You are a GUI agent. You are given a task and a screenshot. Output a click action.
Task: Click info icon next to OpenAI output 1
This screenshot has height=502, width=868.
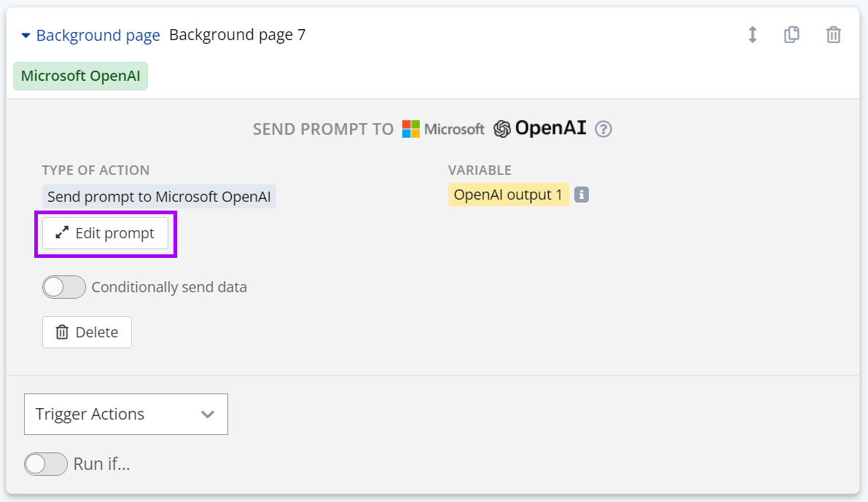pyautogui.click(x=582, y=195)
